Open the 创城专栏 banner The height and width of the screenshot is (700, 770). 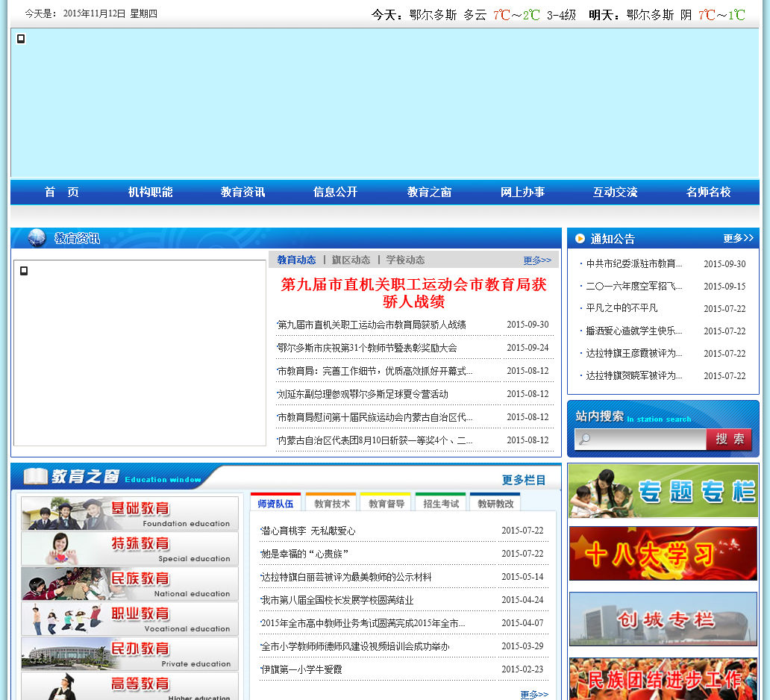click(663, 619)
